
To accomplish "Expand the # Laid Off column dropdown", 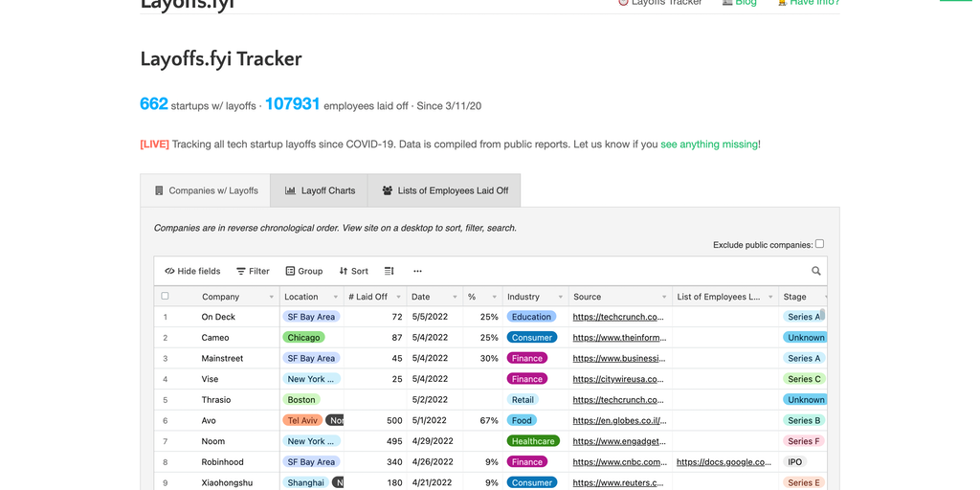I will [399, 297].
